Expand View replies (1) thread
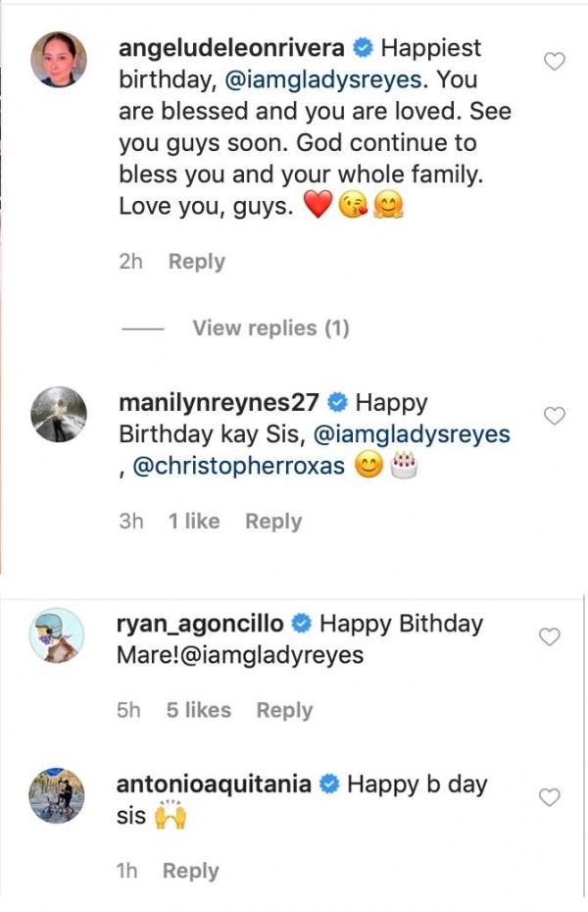Image resolution: width=588 pixels, height=912 pixels. coord(270,329)
